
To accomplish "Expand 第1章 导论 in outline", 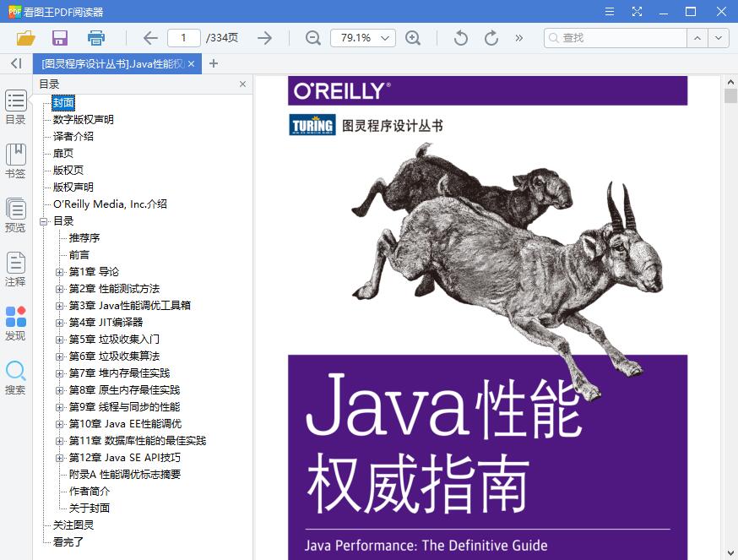I will tap(59, 272).
